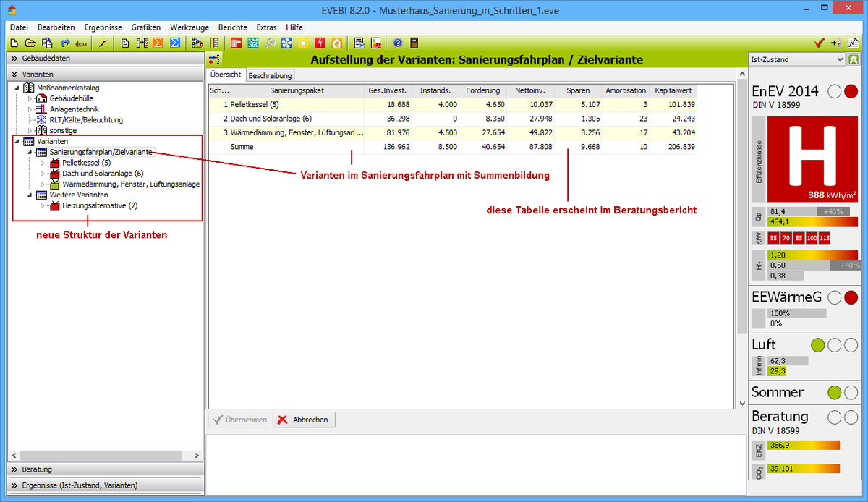Expand the Gebäudedaten panel section
The image size is (868, 502).
pyautogui.click(x=106, y=59)
